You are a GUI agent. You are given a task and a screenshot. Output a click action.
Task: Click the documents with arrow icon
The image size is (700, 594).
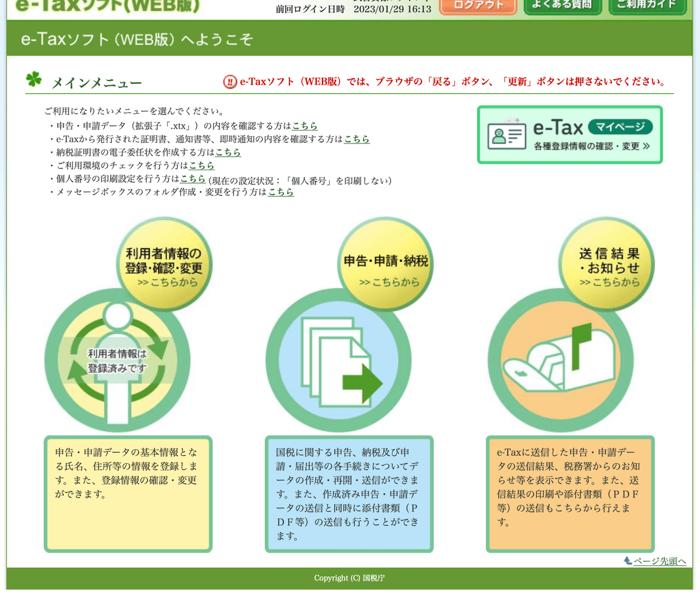pos(339,360)
